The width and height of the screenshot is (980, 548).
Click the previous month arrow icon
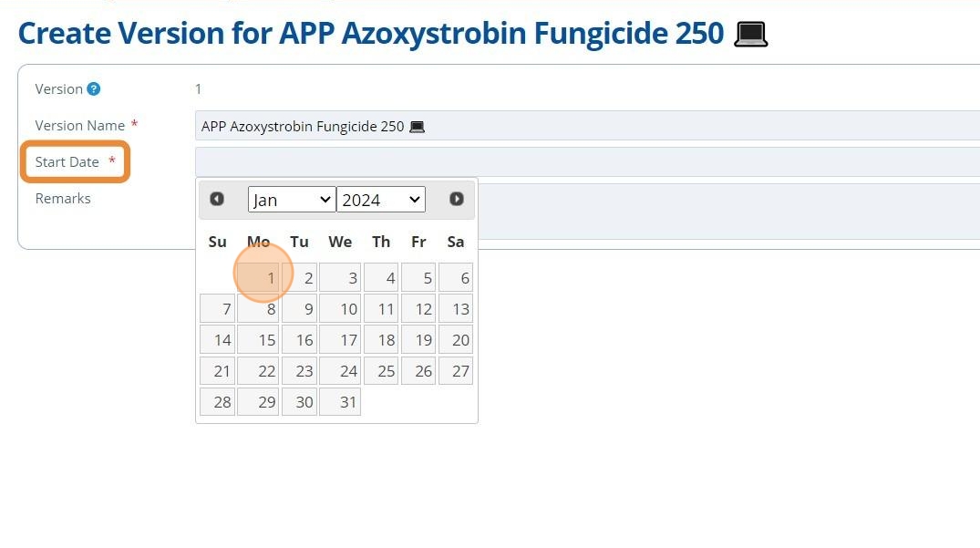(x=217, y=199)
